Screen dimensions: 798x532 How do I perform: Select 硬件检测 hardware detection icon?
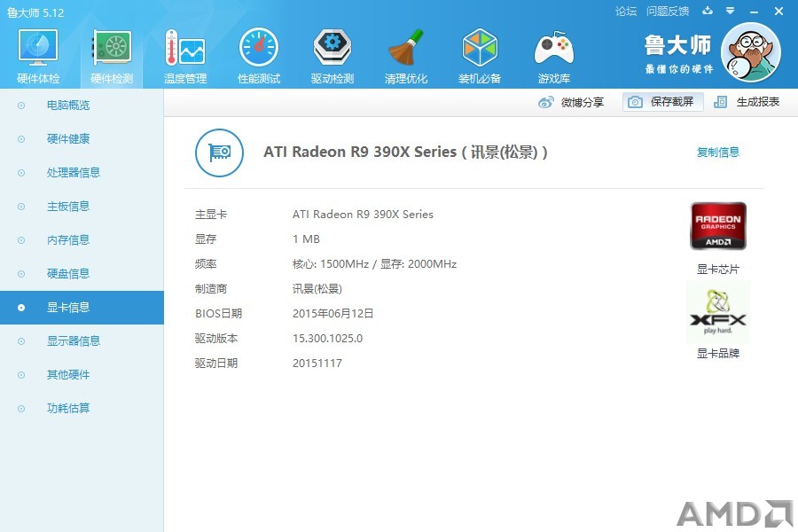[x=112, y=47]
